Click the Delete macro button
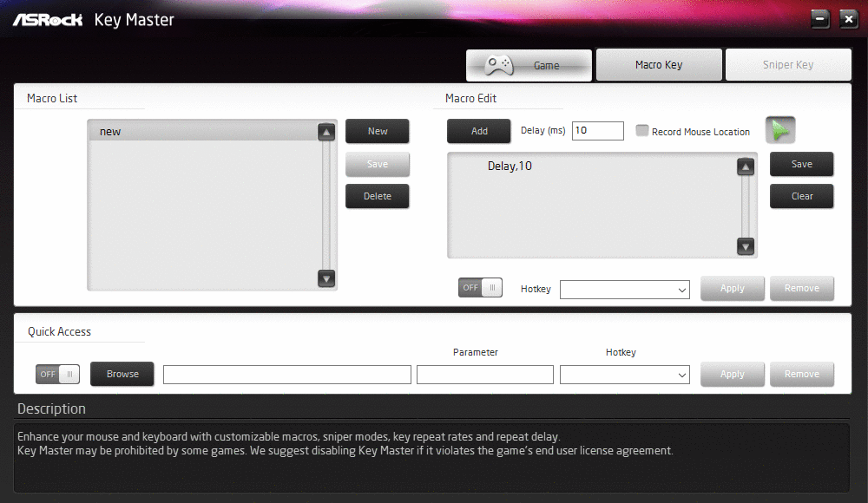Image resolution: width=868 pixels, height=503 pixels. (378, 196)
